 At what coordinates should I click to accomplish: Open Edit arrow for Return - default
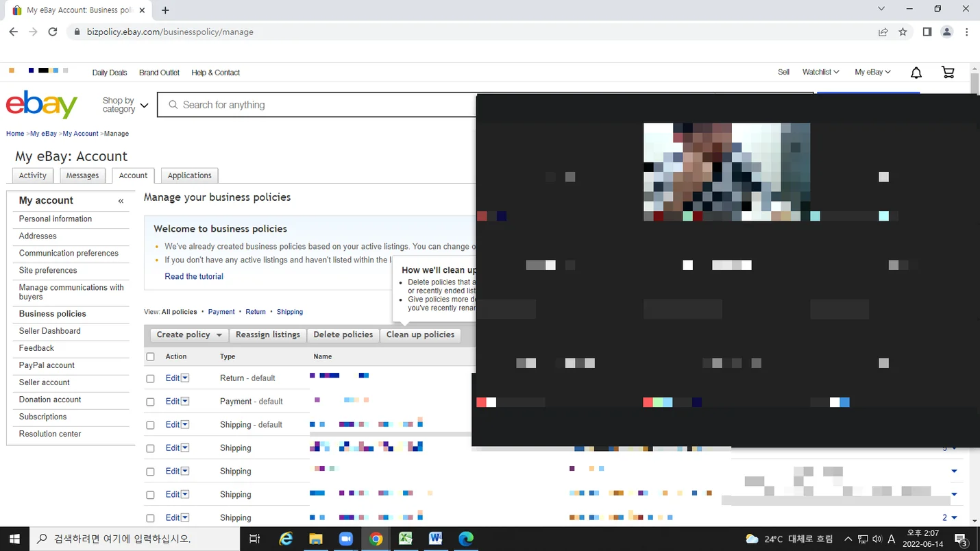[x=185, y=378]
